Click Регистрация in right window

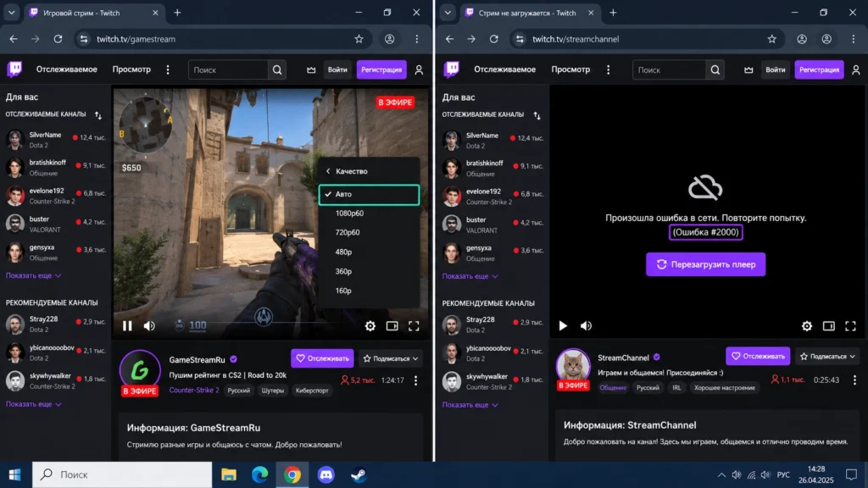(819, 69)
